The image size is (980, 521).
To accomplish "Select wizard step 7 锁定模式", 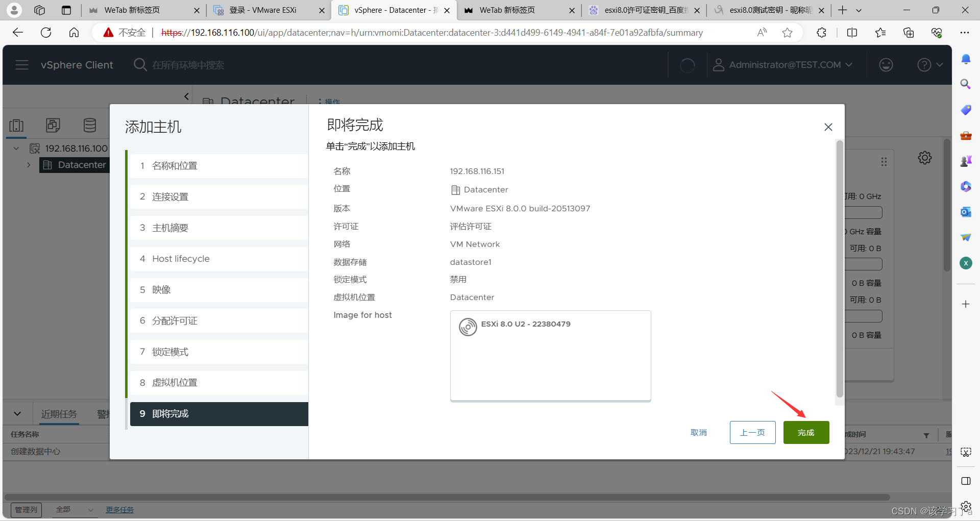I will [x=219, y=352].
